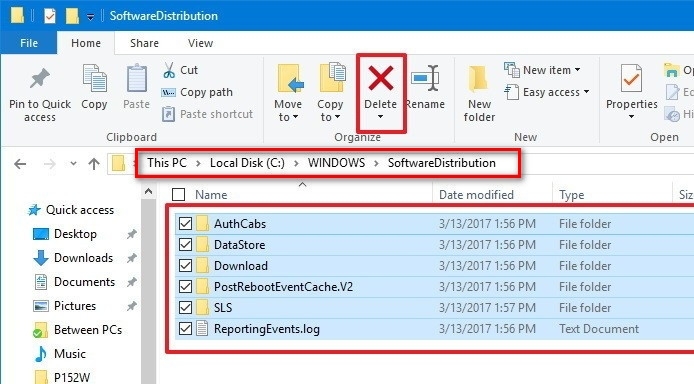Click the Paste shortcut icon
The image size is (694, 384).
168,114
